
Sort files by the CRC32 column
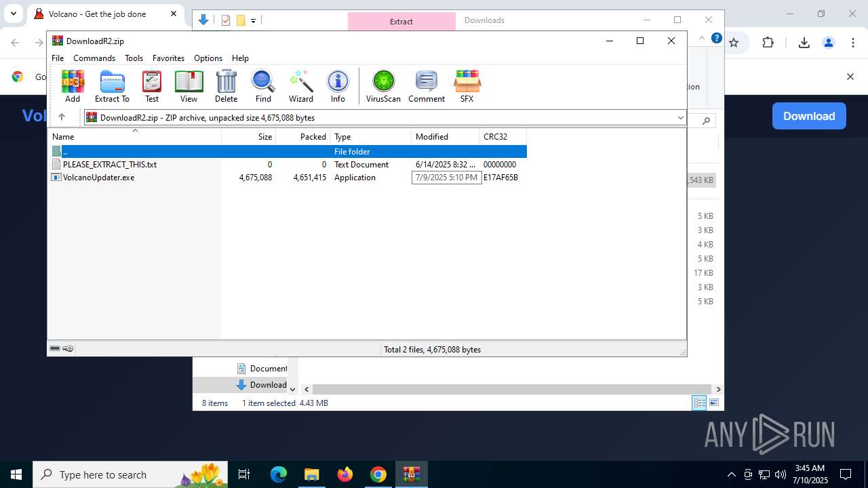pos(503,137)
